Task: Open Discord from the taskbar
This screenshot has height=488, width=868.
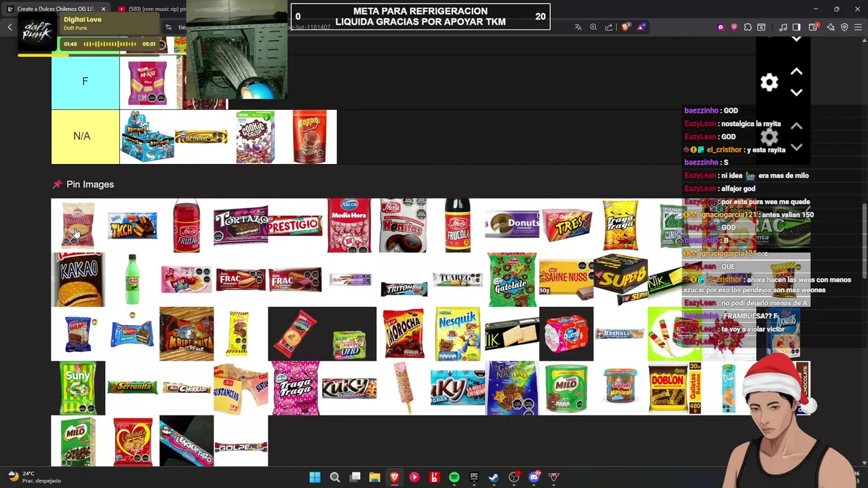Action: (x=534, y=477)
